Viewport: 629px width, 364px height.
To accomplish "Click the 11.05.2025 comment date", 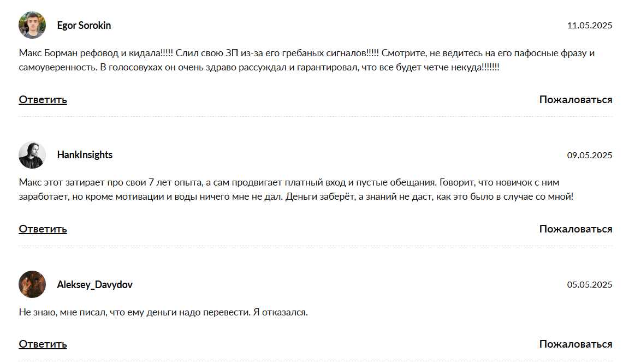I will pyautogui.click(x=590, y=25).
